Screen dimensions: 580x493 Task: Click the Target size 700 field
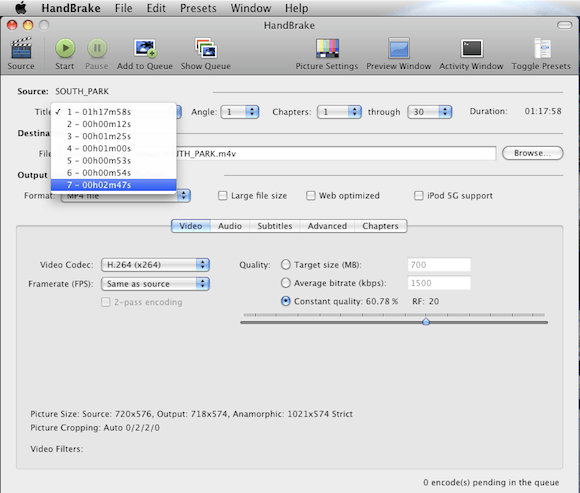tap(439, 265)
